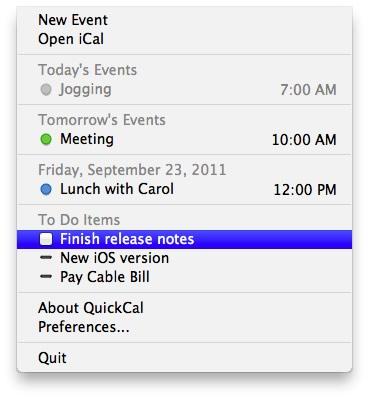Tick the Finish release notes checkbox
369x399 pixels.
(46, 239)
